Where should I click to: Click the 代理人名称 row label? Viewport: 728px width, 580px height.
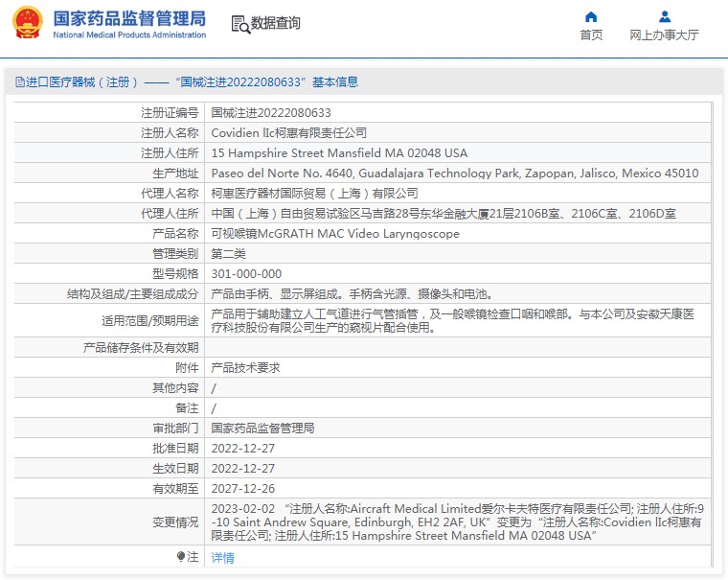tap(170, 194)
